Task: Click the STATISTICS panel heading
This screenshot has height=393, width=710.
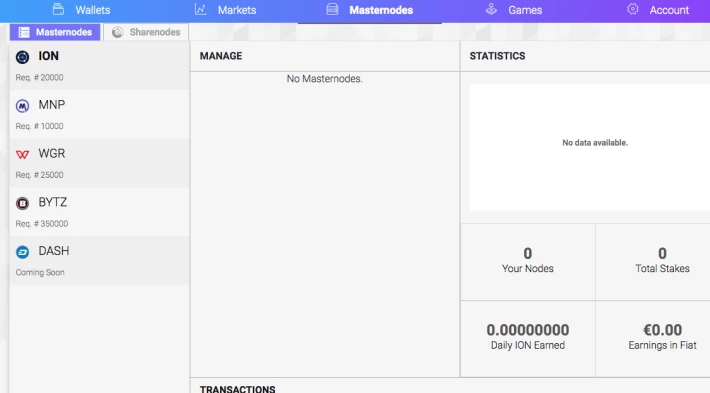Action: (x=497, y=56)
